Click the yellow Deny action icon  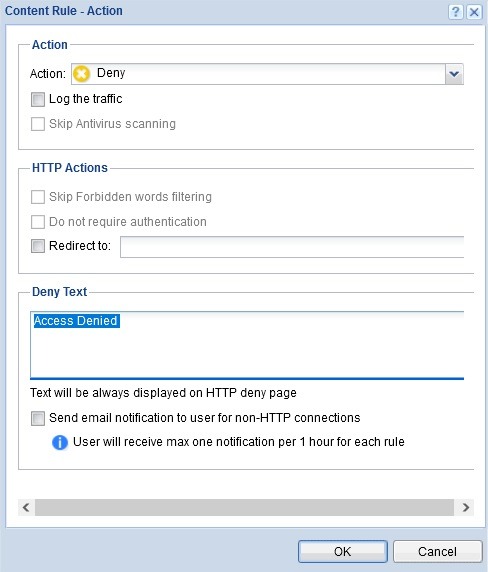coord(81,74)
